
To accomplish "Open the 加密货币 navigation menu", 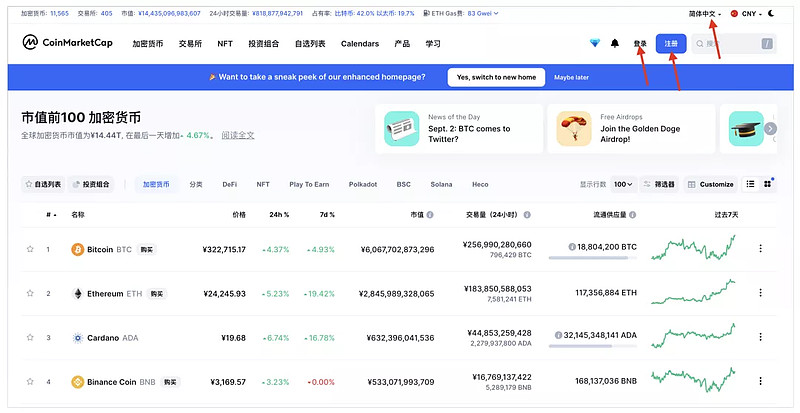I will (148, 44).
